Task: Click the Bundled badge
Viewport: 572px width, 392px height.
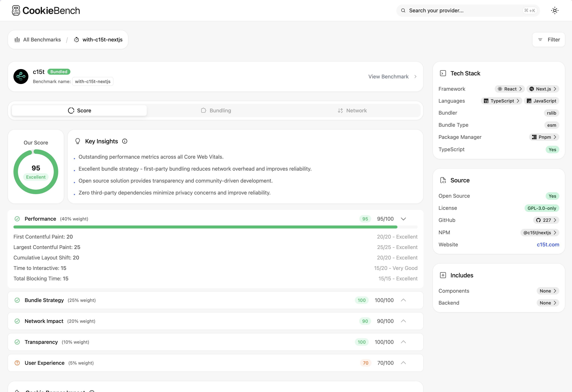Action: click(59, 72)
